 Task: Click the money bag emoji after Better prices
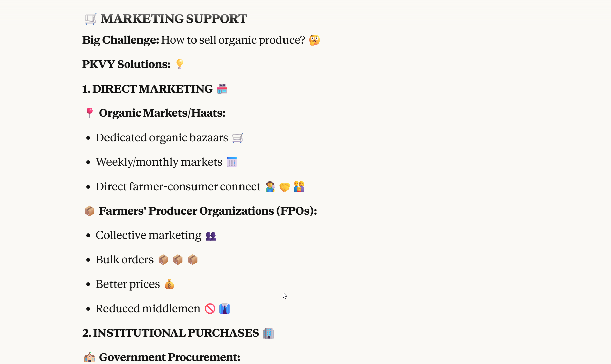tap(169, 284)
